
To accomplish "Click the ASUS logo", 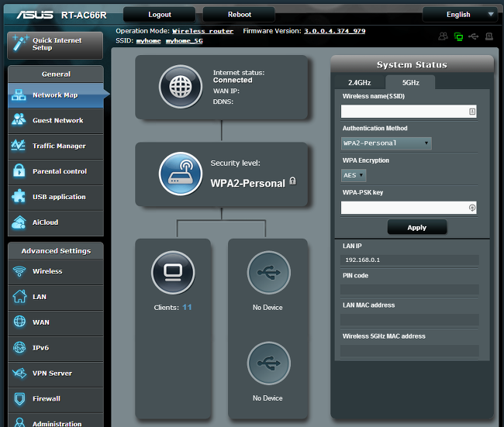I will click(35, 15).
